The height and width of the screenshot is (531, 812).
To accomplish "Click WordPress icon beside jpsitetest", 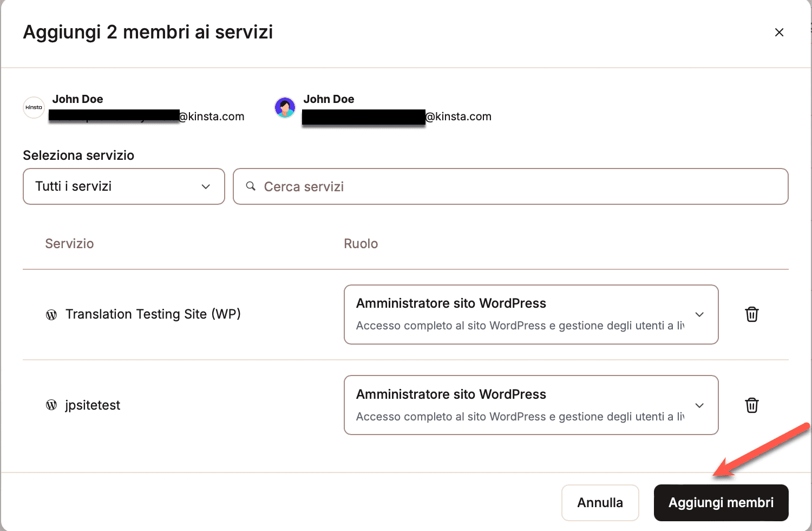I will 51,405.
